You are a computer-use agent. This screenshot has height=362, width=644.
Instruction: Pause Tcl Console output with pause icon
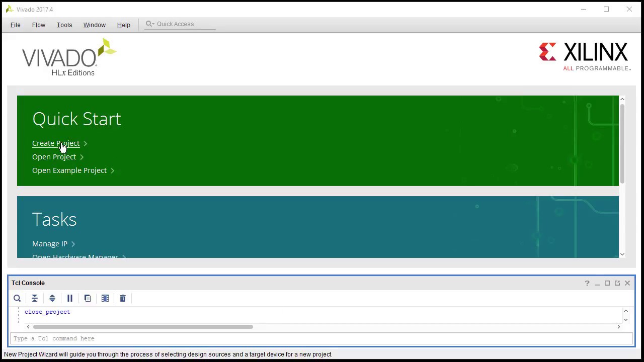(70, 298)
